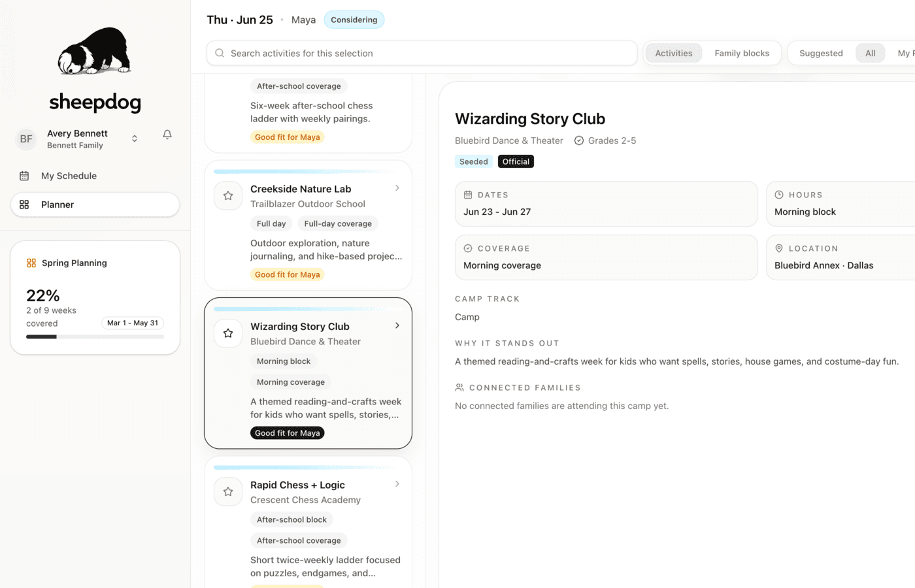This screenshot has height=588, width=915.
Task: Click the Location pin icon
Action: 779,248
